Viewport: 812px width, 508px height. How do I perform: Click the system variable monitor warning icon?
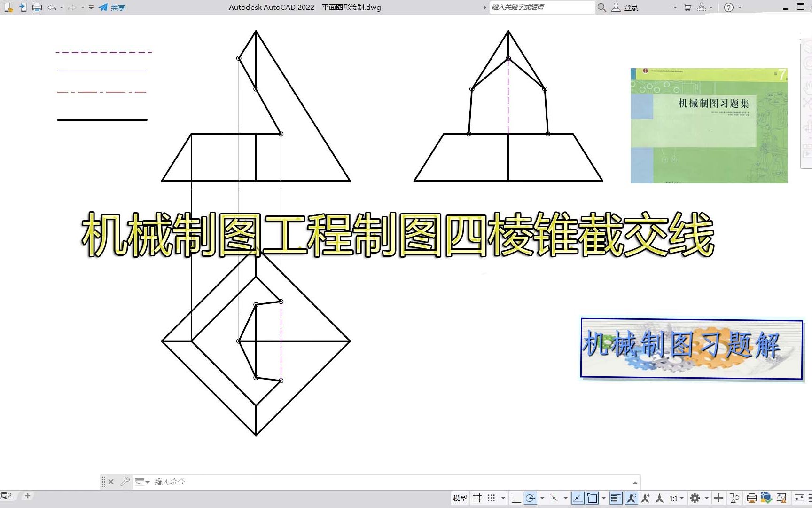(781, 498)
